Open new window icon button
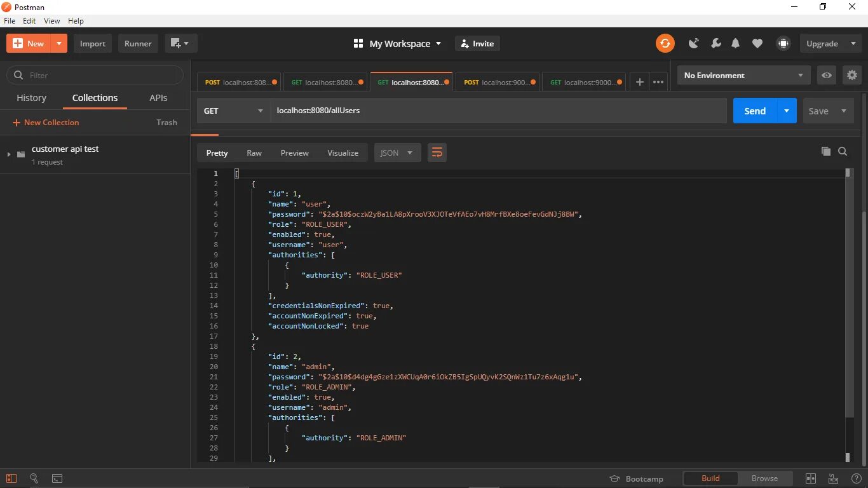 181,43
